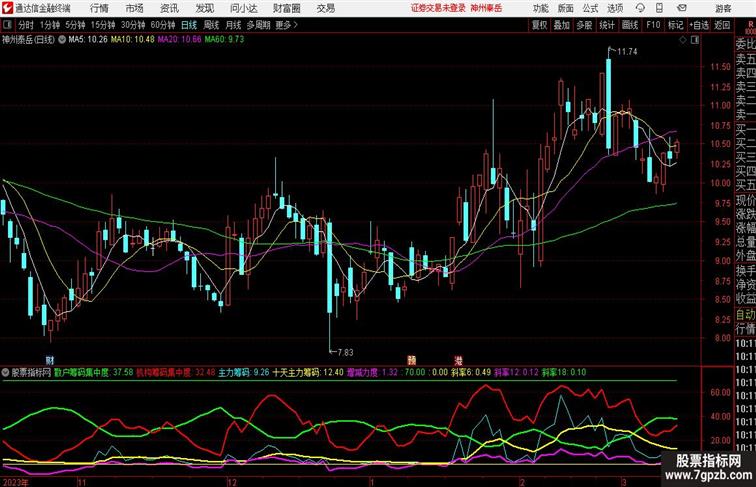Open the 问小达 menu

(243, 8)
